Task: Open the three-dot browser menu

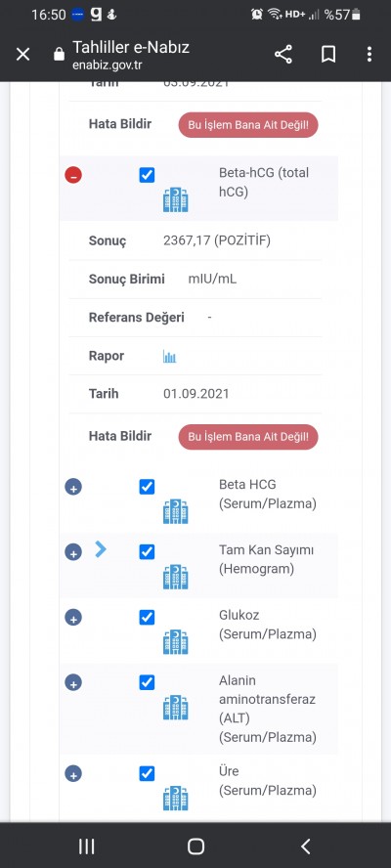Action: [369, 55]
